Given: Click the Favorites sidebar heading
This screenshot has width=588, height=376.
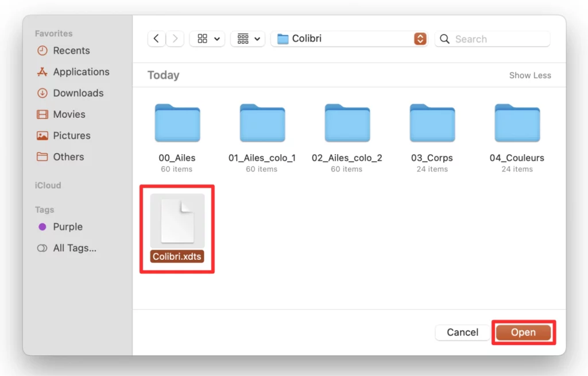Looking at the screenshot, I should (x=53, y=33).
